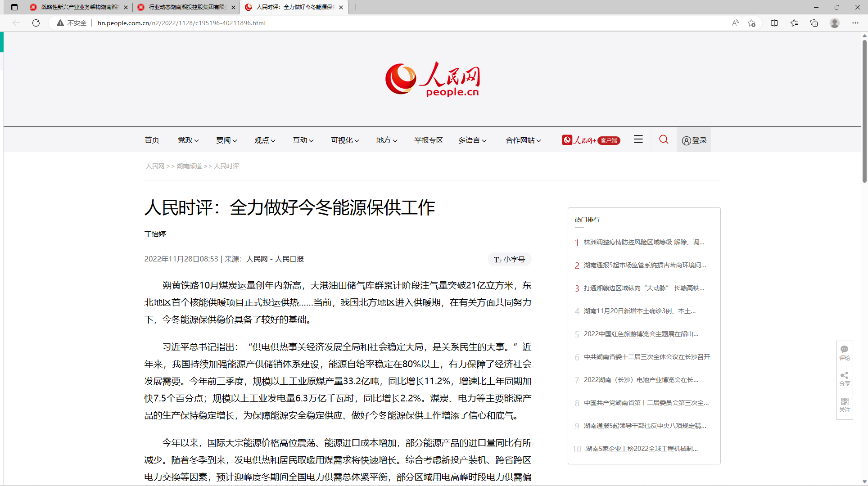This screenshot has width=868, height=486.
Task: Open the Read aloud icon in address bar
Action: click(735, 23)
